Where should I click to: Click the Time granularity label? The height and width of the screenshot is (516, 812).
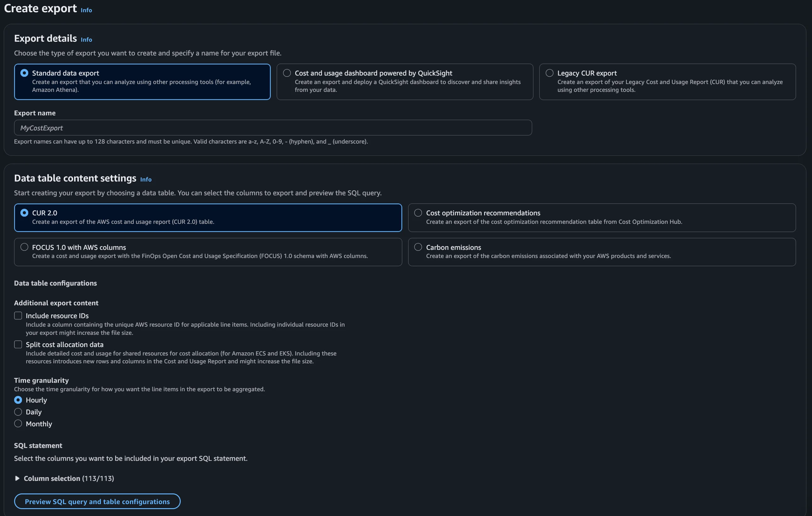click(41, 381)
